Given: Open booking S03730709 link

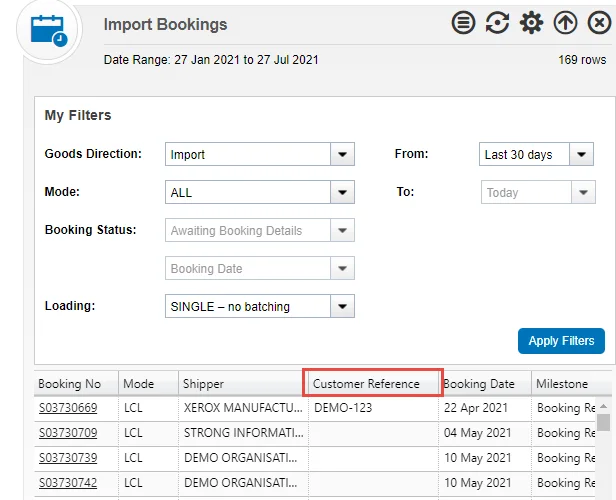Looking at the screenshot, I should [x=68, y=433].
